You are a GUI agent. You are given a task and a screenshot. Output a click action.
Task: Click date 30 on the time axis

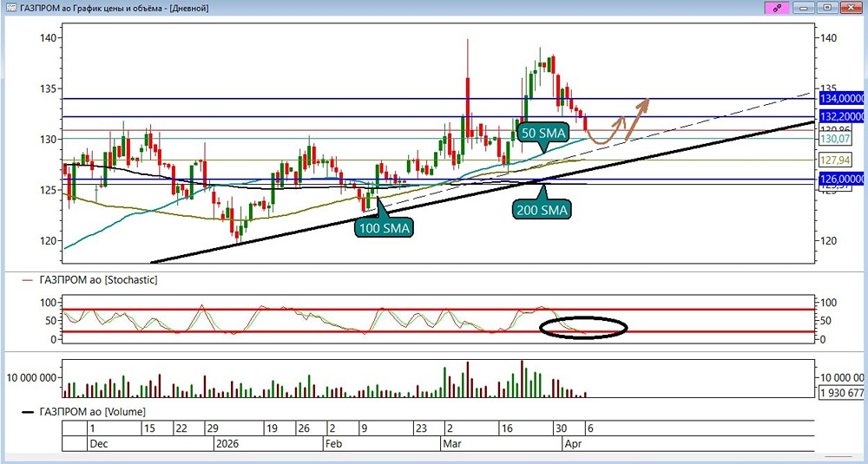561,428
